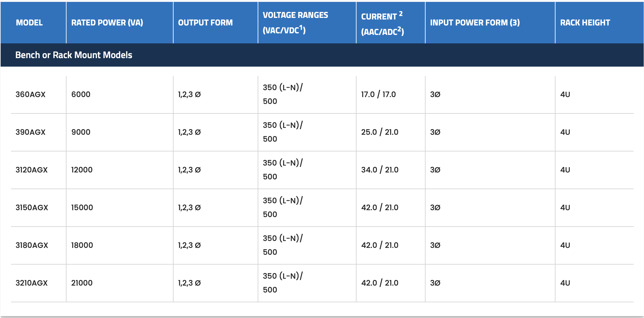
Task: Click voltage range 350 (L-N)/500 for 390AGX
Action: coord(283,132)
